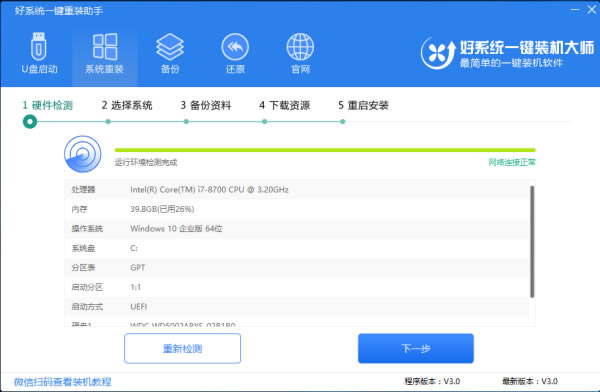Click the green detection progress bar

tap(325, 150)
